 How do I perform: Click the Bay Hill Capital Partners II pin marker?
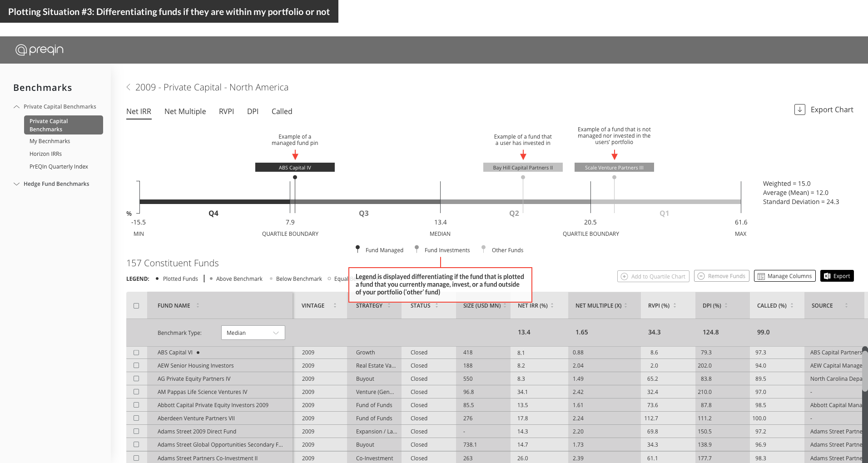coord(523,177)
